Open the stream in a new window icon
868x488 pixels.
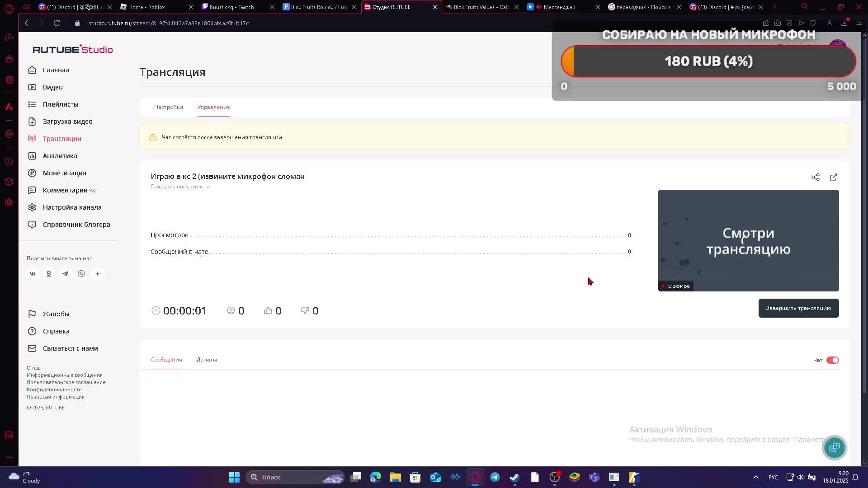[x=833, y=177]
